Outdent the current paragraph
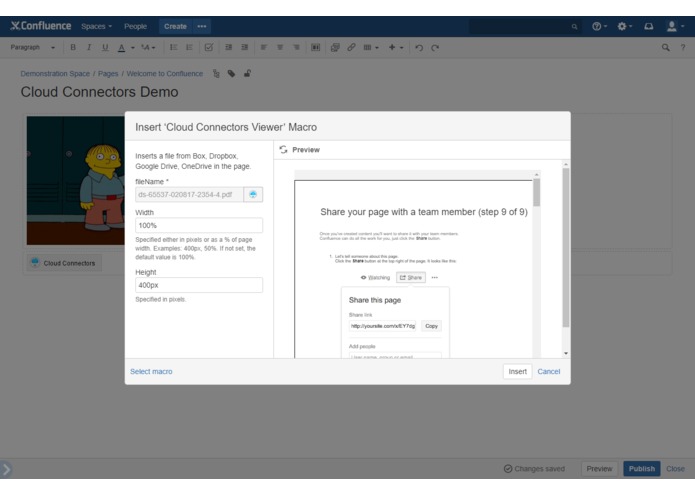 tap(228, 47)
